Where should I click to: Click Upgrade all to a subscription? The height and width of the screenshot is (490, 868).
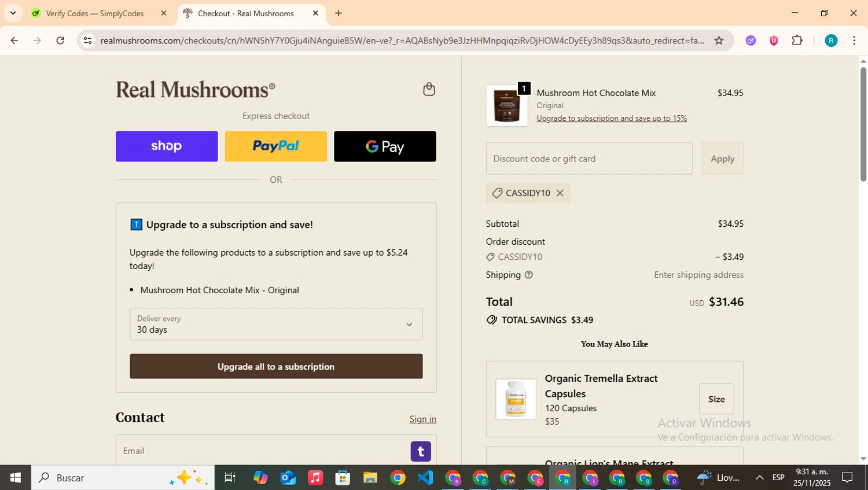coord(276,367)
